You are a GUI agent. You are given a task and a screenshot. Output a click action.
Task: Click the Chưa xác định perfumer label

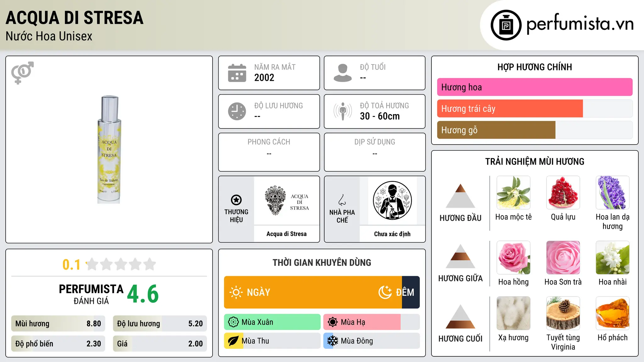point(392,234)
